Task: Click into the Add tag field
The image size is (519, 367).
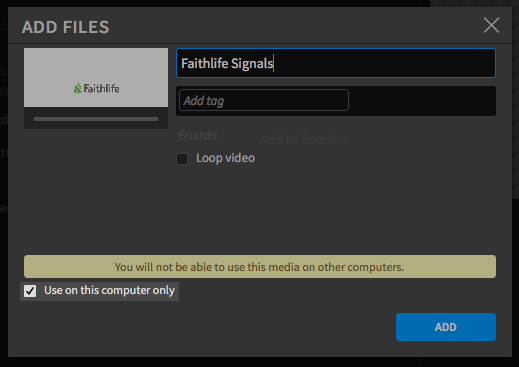Action: pyautogui.click(x=264, y=100)
